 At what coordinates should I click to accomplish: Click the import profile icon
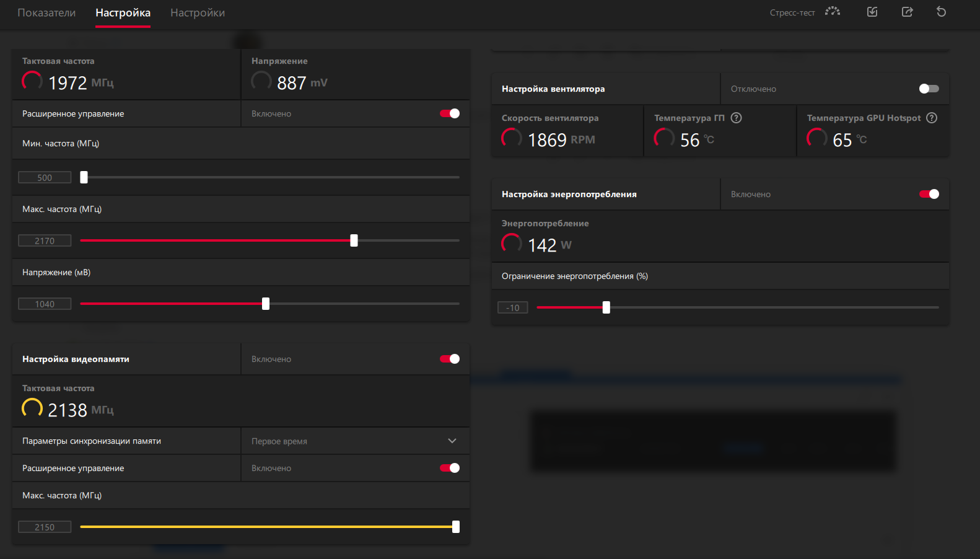[x=872, y=12]
